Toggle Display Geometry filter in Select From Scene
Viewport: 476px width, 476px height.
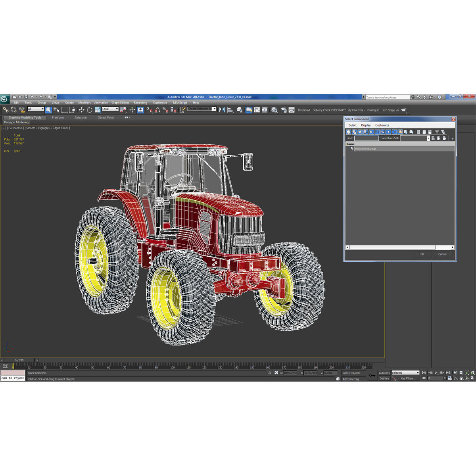[349, 132]
